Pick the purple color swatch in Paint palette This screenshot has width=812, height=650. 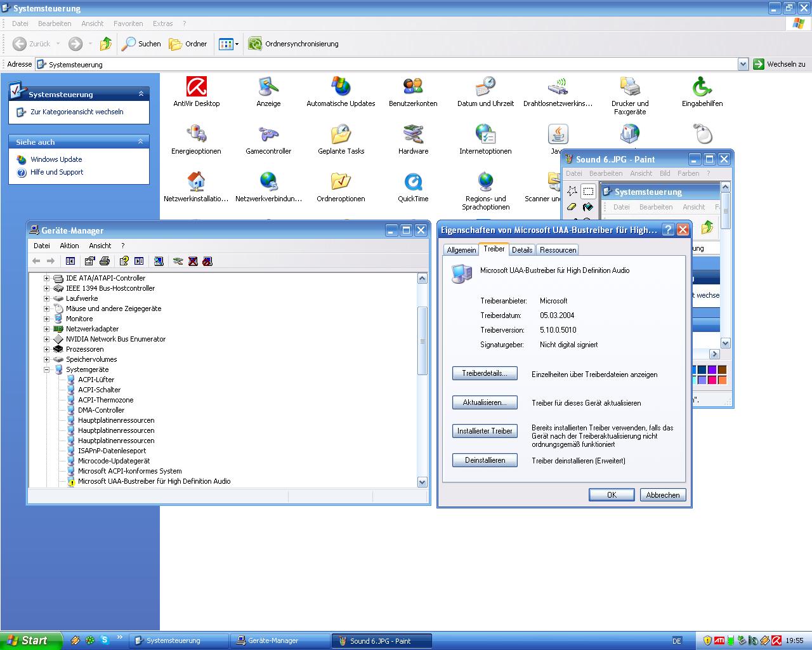[712, 369]
